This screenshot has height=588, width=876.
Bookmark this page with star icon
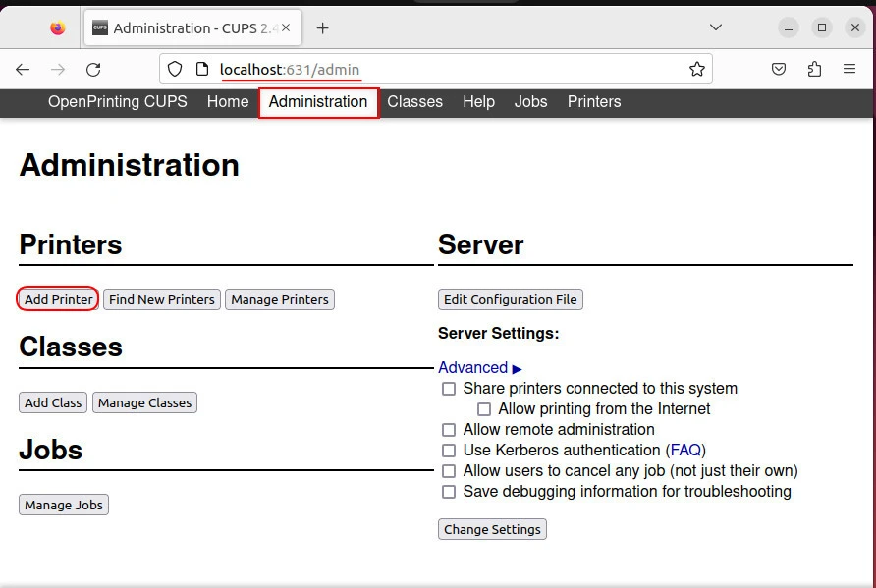696,70
